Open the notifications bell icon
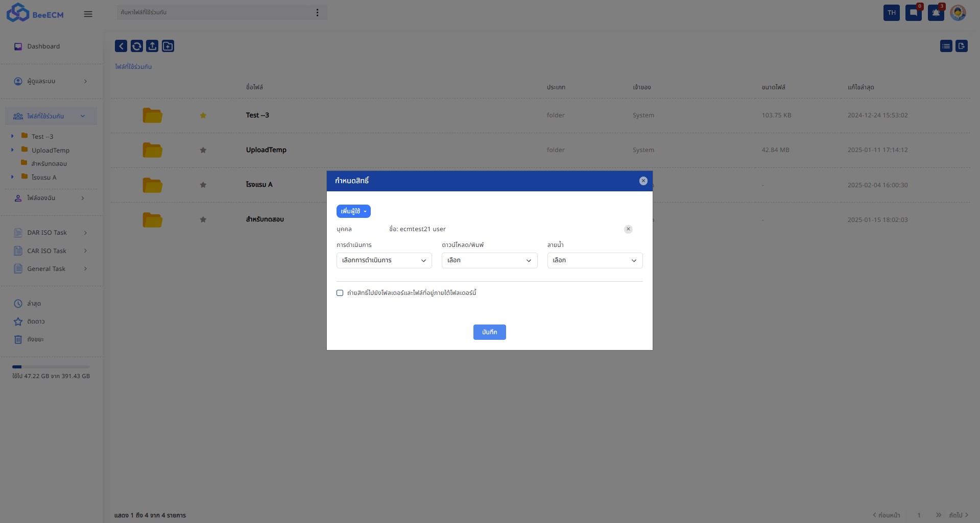 click(936, 13)
